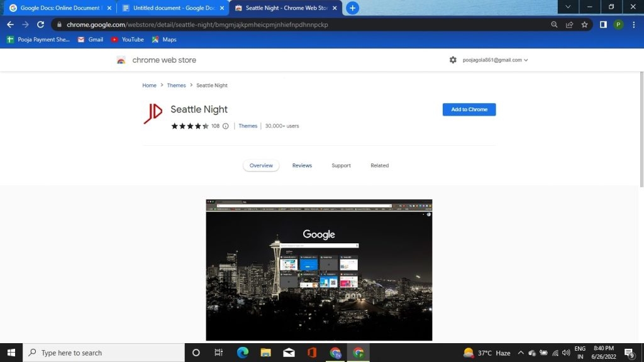Open the Chrome profile avatar P

pyautogui.click(x=618, y=25)
